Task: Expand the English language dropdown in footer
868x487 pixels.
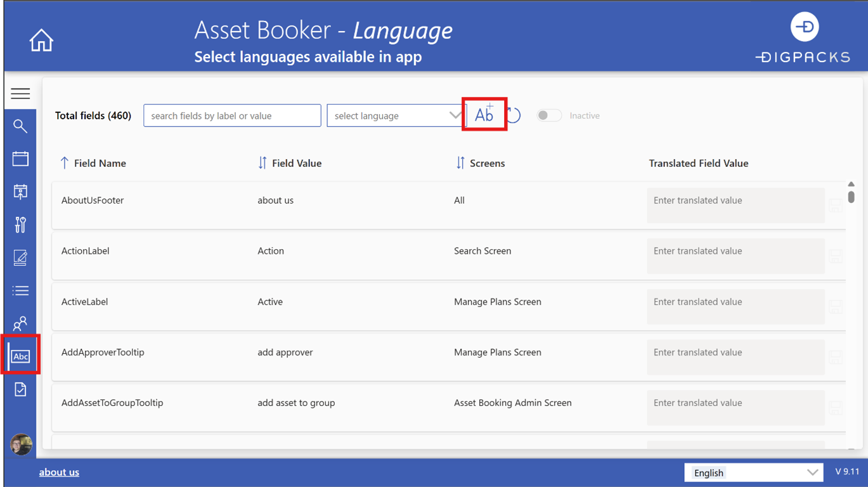Action: tap(753, 472)
